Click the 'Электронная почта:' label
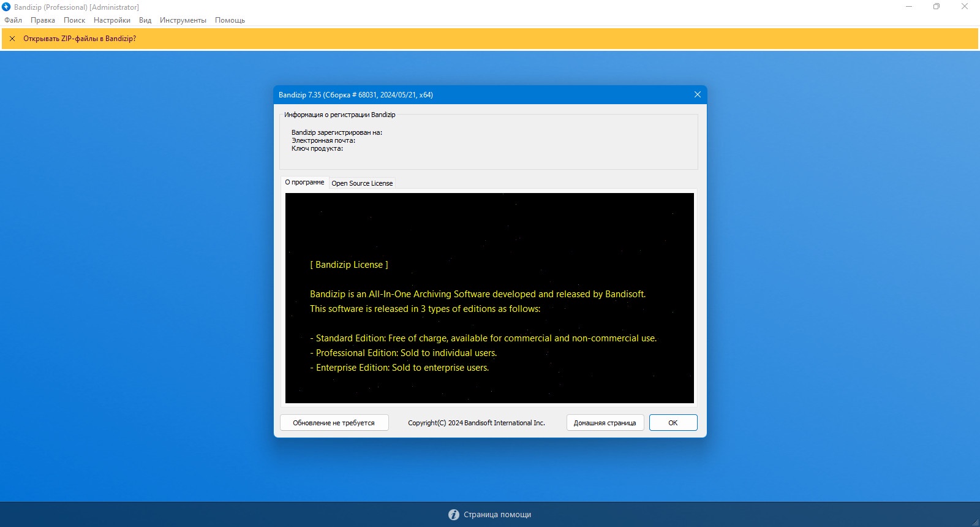 point(323,140)
